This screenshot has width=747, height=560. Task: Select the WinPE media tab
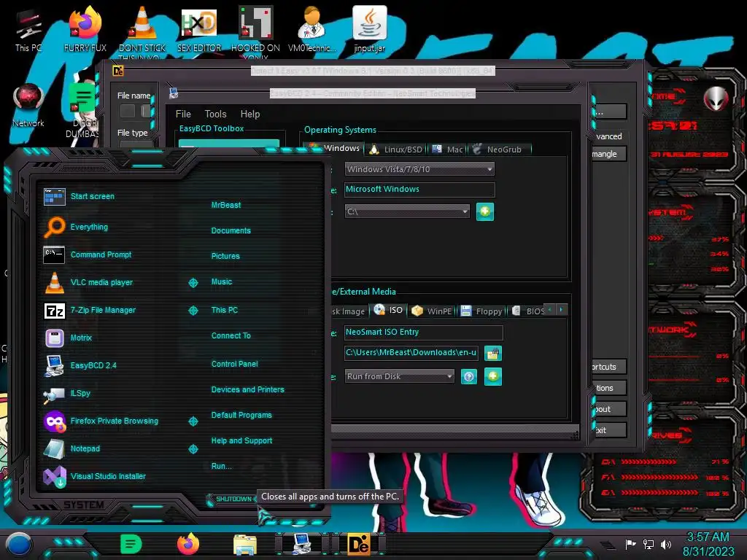[x=432, y=311]
